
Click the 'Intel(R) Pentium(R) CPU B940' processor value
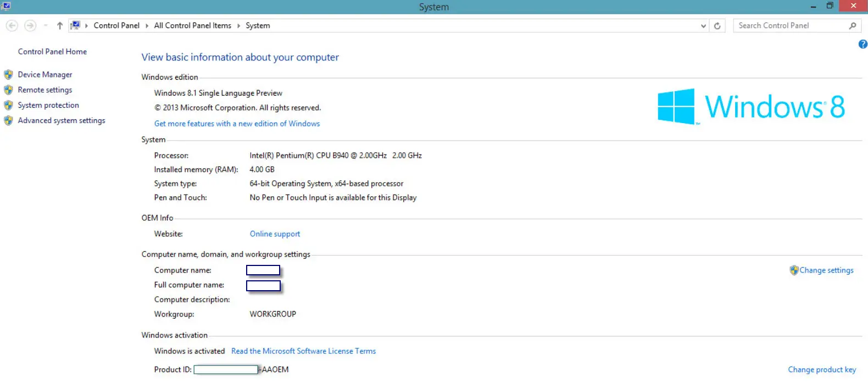(x=336, y=156)
